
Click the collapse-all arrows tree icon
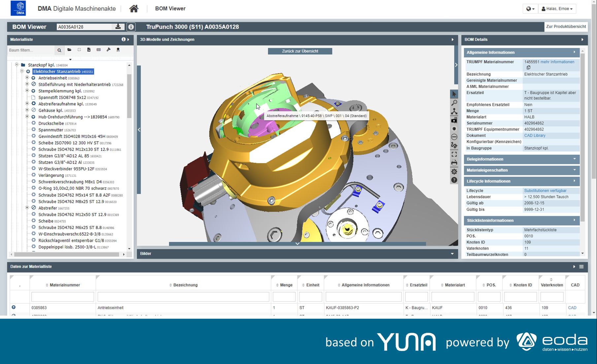[79, 50]
